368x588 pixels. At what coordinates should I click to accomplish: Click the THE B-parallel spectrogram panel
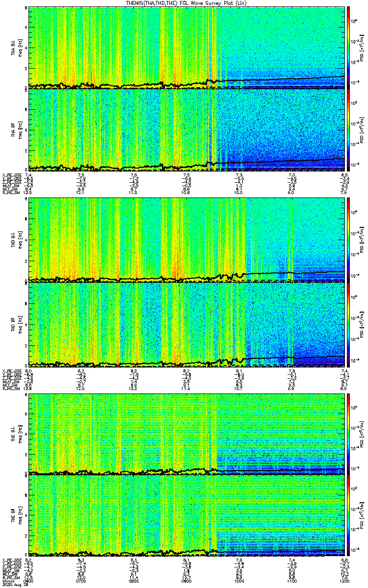click(x=187, y=515)
